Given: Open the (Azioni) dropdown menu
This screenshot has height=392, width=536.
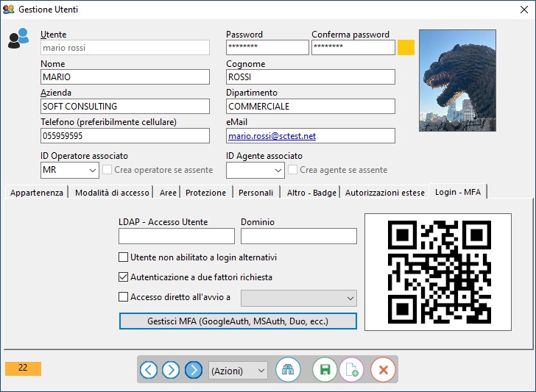Looking at the screenshot, I should pyautogui.click(x=238, y=371).
